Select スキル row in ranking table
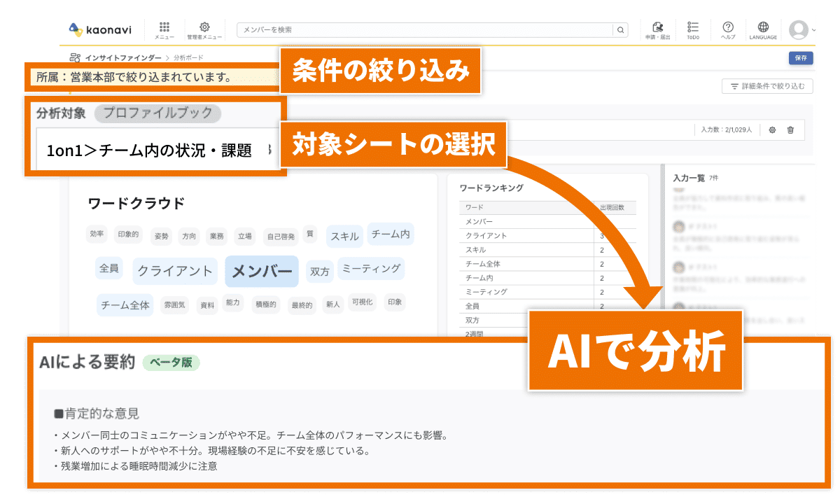This screenshot has height=504, width=840. tap(547, 249)
